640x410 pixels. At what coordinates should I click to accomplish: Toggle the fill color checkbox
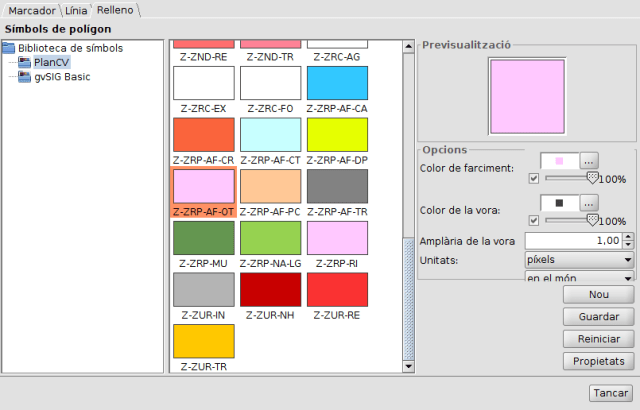533,178
